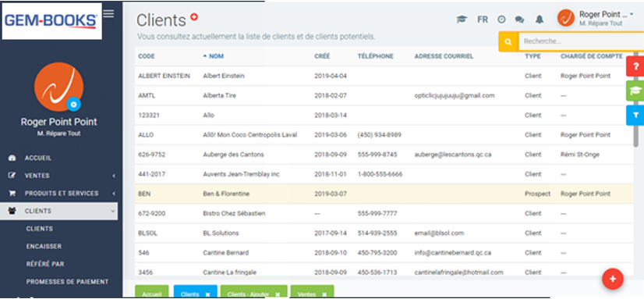Close the Clients bottom tab
This screenshot has width=644, height=299.
[207, 294]
